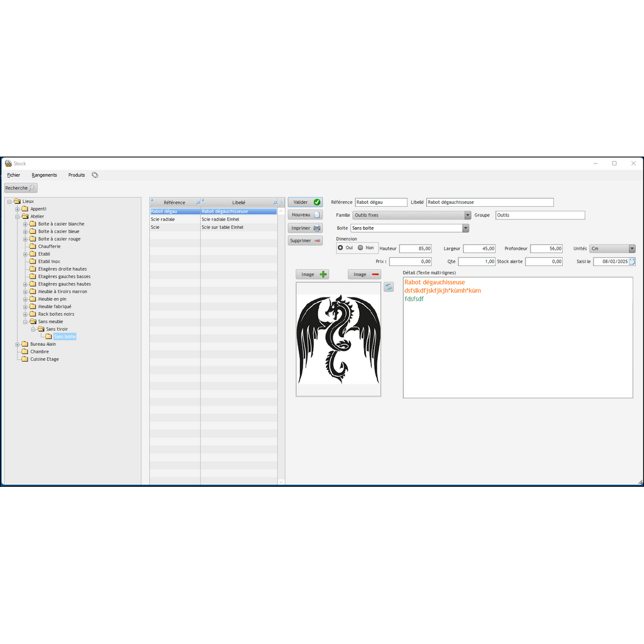Collapse the Sans meuble tree node
The height and width of the screenshot is (644, 644).
(x=25, y=322)
